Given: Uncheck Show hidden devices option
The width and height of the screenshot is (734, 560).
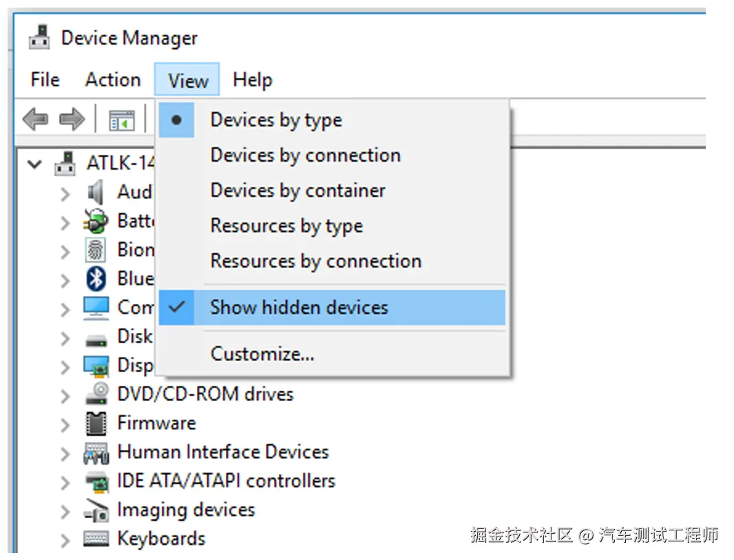Looking at the screenshot, I should 298,308.
